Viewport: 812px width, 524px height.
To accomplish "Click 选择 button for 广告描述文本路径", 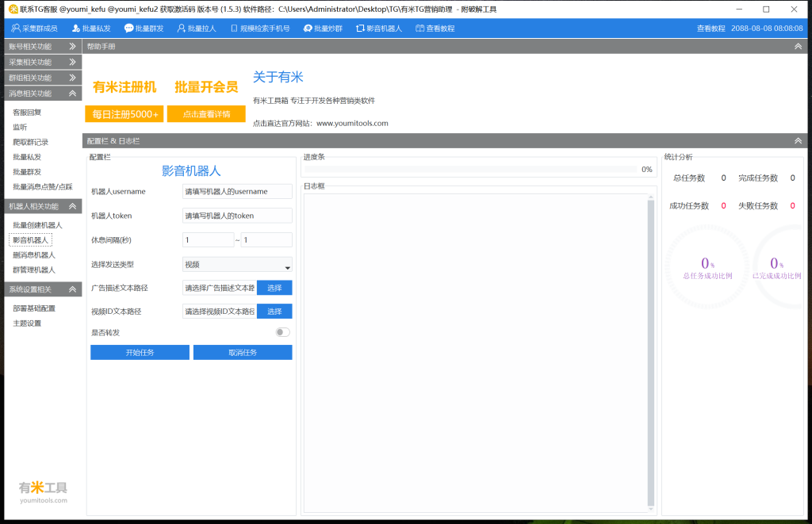I will pyautogui.click(x=274, y=288).
